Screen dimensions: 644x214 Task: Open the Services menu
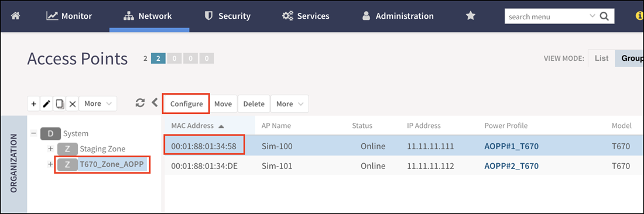coord(306,16)
